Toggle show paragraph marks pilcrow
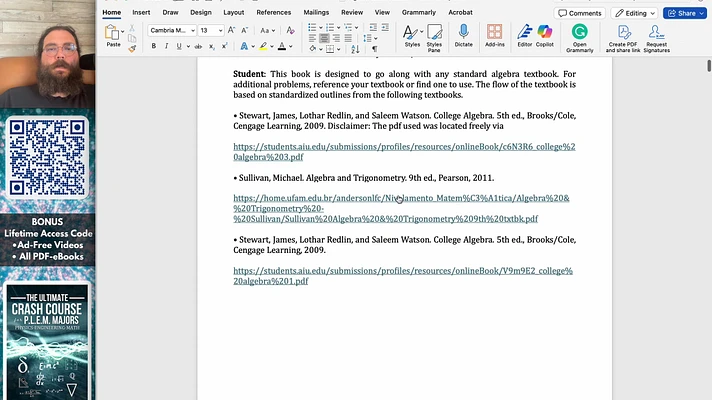The image size is (712, 400). pos(375,49)
